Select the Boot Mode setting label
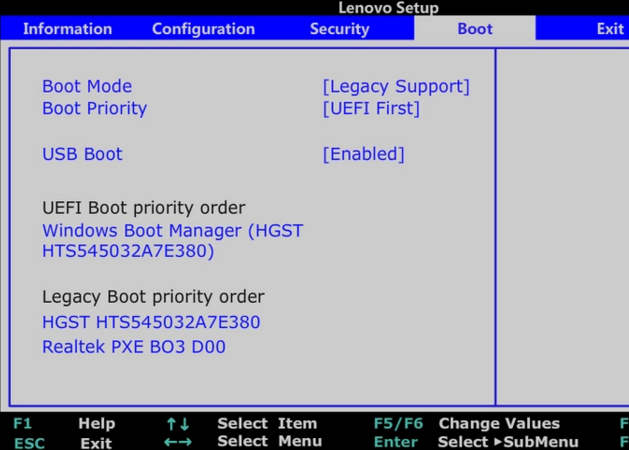The height and width of the screenshot is (450, 629). point(87,87)
